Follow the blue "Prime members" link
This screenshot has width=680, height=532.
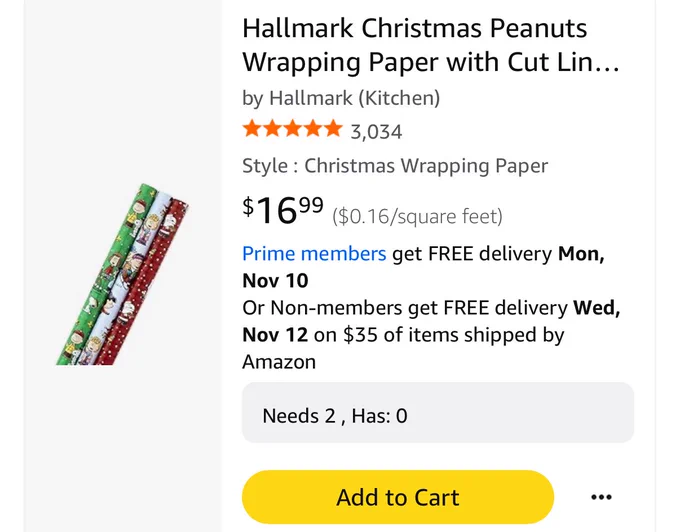[x=314, y=254]
